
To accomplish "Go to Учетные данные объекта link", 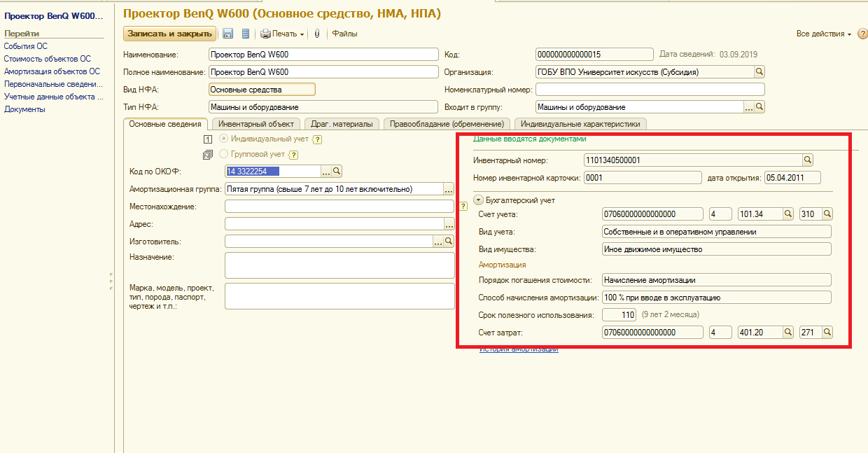I will [x=53, y=97].
